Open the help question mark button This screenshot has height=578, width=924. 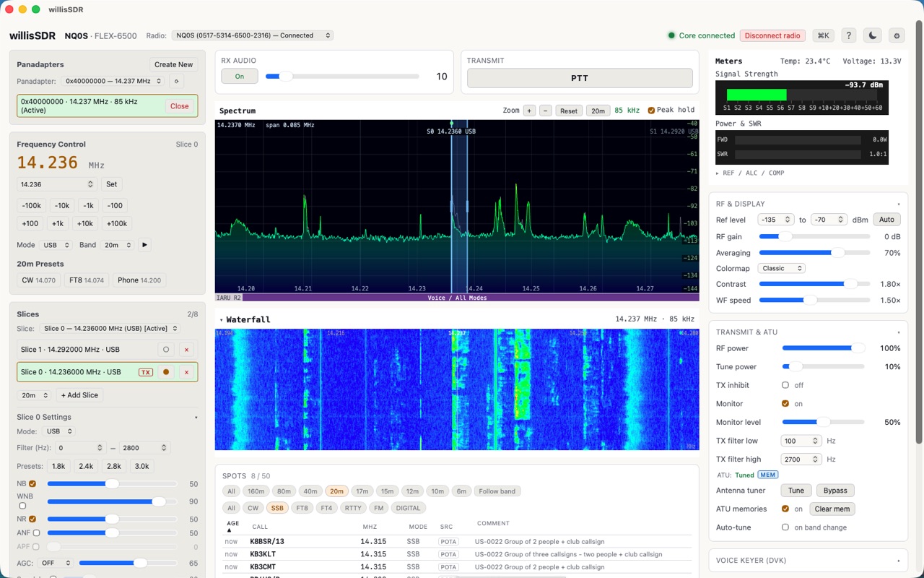(849, 35)
